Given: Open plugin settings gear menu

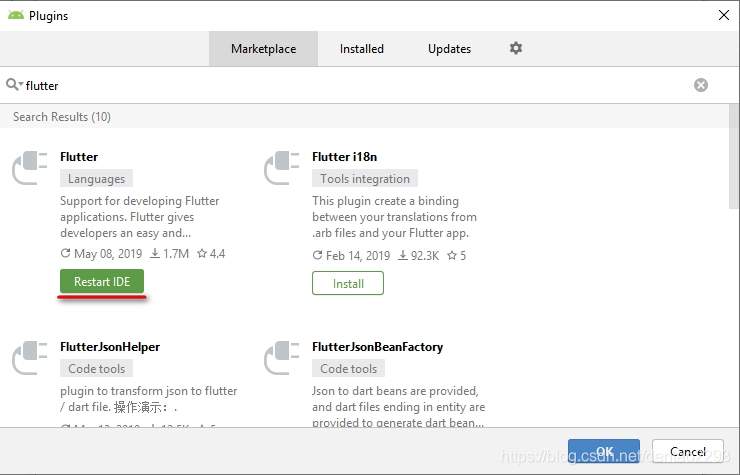Looking at the screenshot, I should [516, 48].
